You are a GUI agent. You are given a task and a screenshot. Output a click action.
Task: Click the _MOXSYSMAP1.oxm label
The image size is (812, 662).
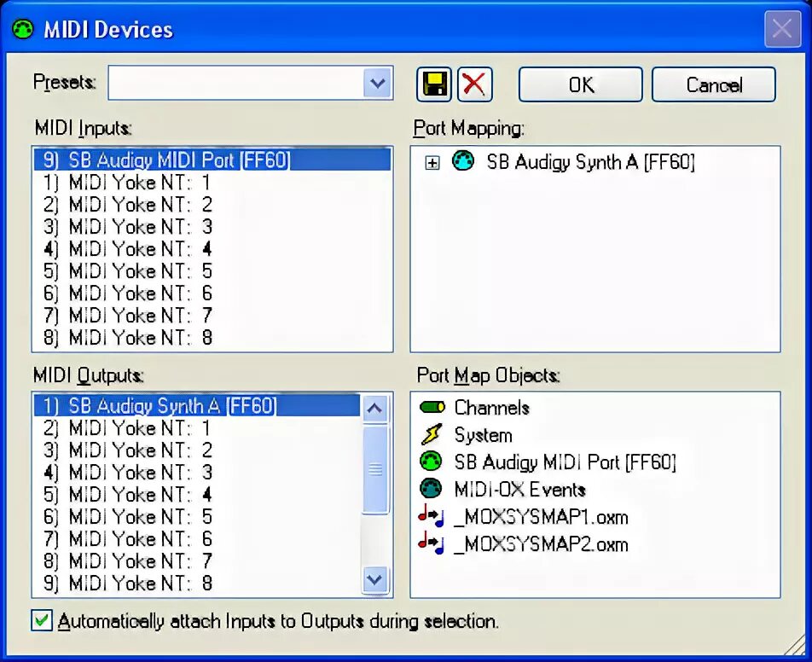[541, 517]
